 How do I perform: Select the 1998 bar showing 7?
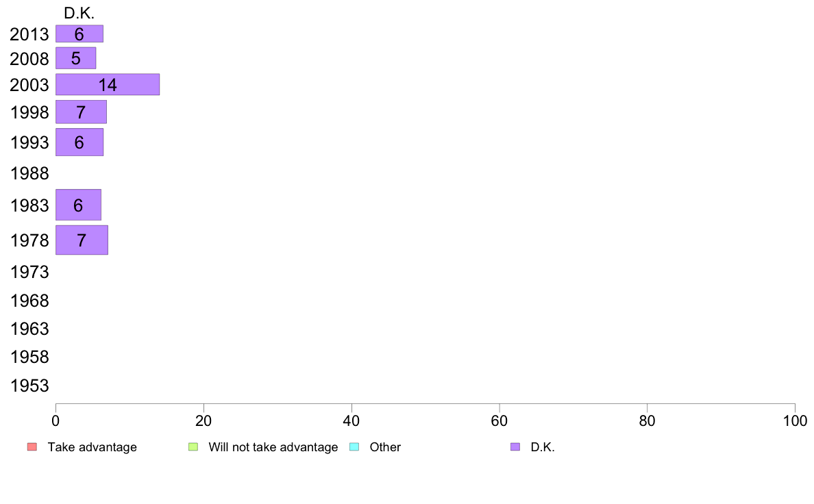[x=81, y=112]
